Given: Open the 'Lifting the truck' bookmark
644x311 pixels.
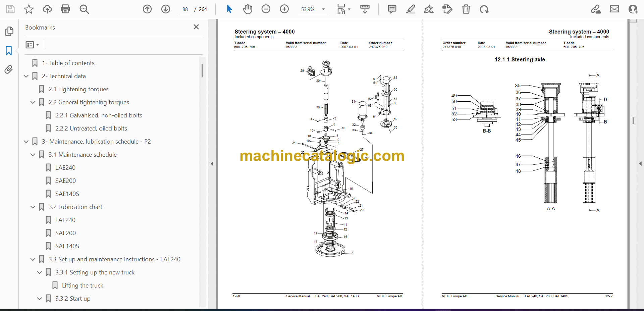Looking at the screenshot, I should [x=83, y=286].
